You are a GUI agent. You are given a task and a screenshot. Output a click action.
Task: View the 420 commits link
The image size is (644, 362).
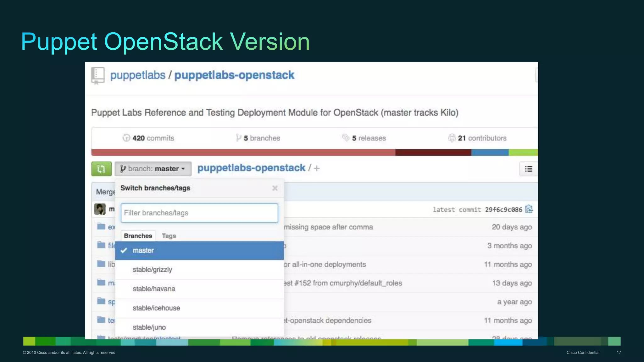(148, 138)
